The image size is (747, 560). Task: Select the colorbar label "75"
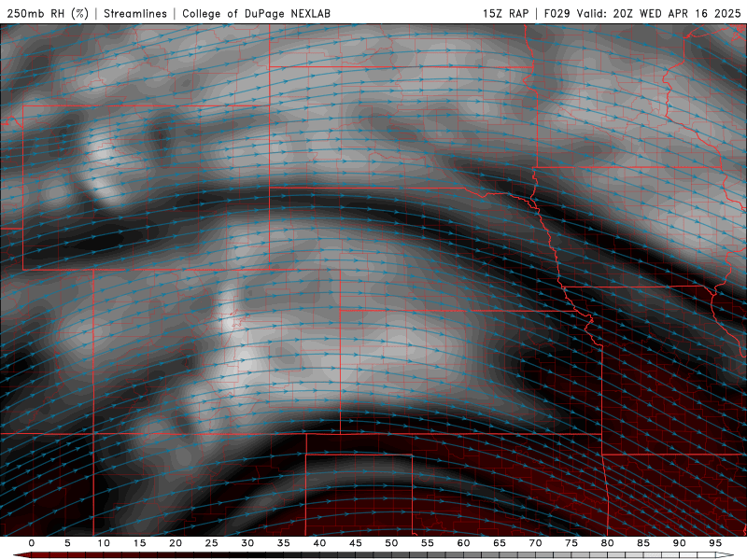(571, 543)
